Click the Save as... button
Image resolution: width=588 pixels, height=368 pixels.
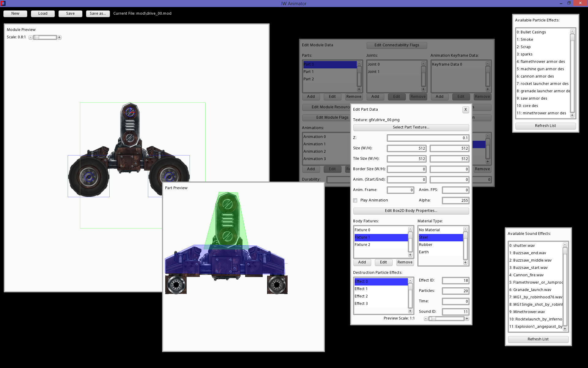point(98,13)
